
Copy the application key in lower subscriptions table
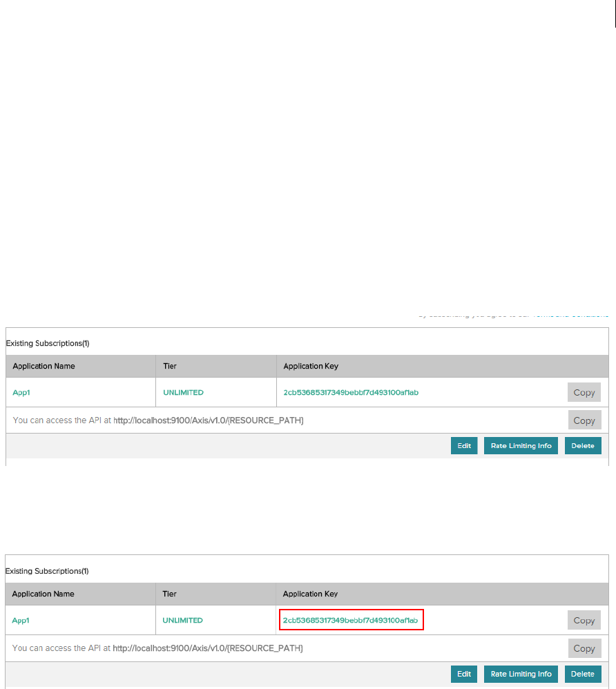584,621
